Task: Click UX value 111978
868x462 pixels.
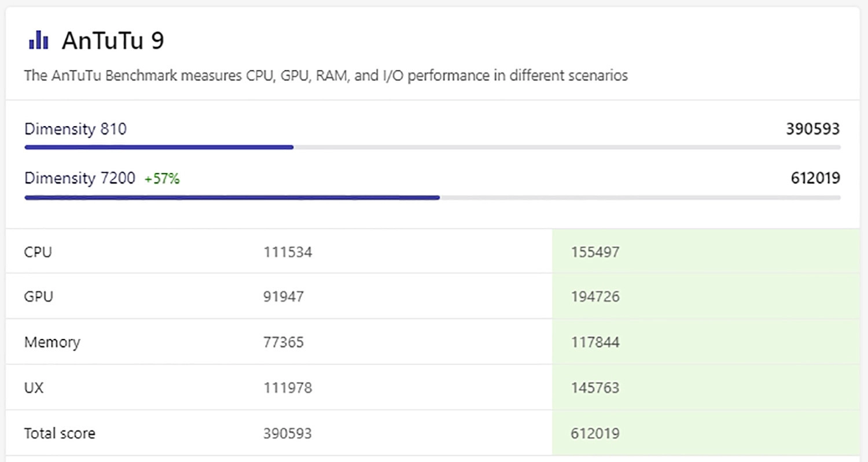Action: click(288, 387)
